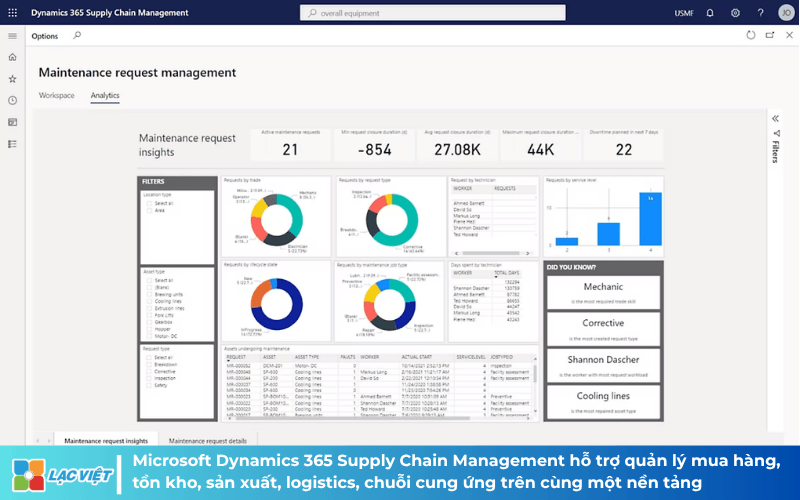Sort by WORKER column in assets table

(x=369, y=357)
